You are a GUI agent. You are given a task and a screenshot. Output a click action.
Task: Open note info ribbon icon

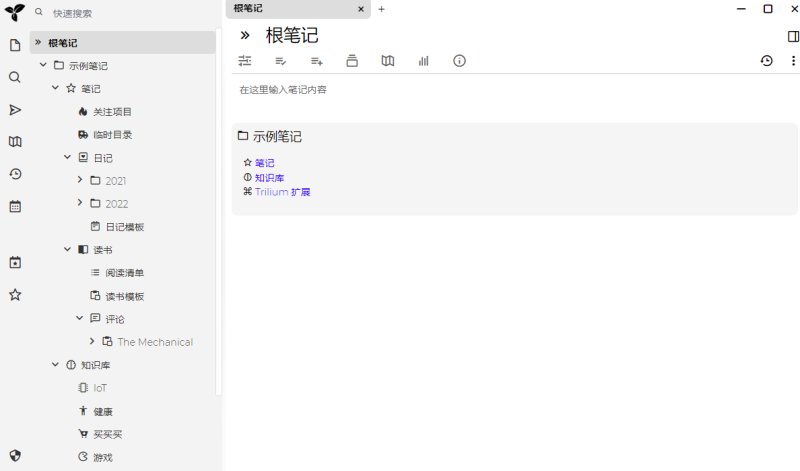click(x=459, y=61)
